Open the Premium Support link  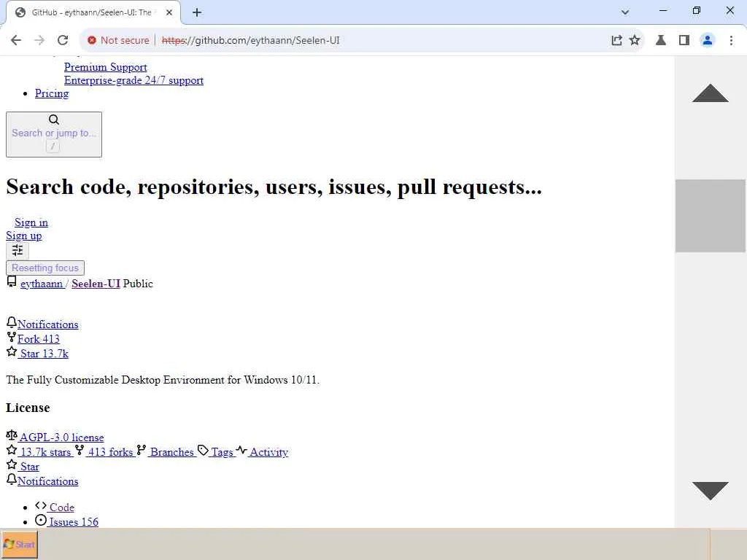tap(105, 67)
